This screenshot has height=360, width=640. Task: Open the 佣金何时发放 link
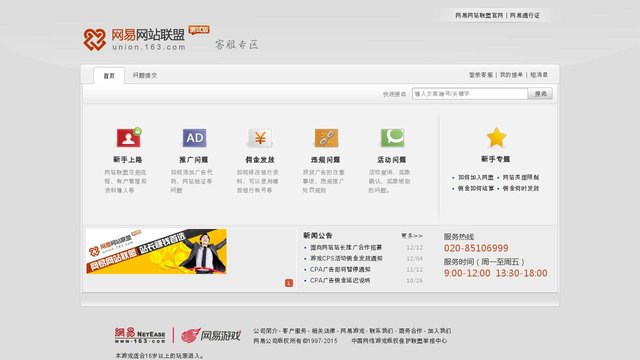[521, 189]
